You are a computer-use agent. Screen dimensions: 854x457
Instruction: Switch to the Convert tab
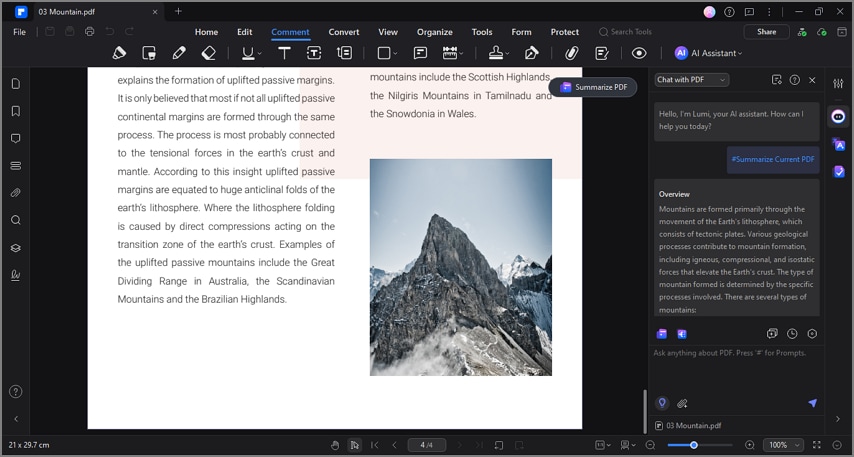click(x=344, y=32)
